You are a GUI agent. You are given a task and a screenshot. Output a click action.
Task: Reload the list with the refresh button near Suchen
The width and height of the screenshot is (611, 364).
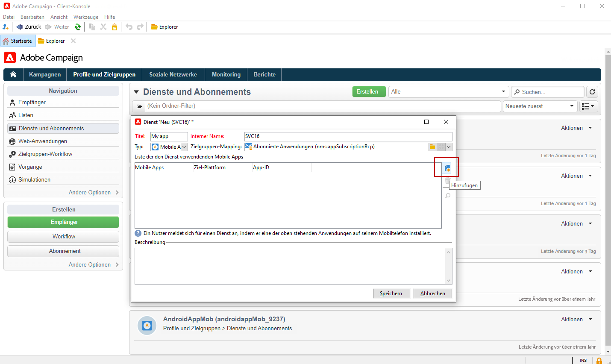[592, 92]
